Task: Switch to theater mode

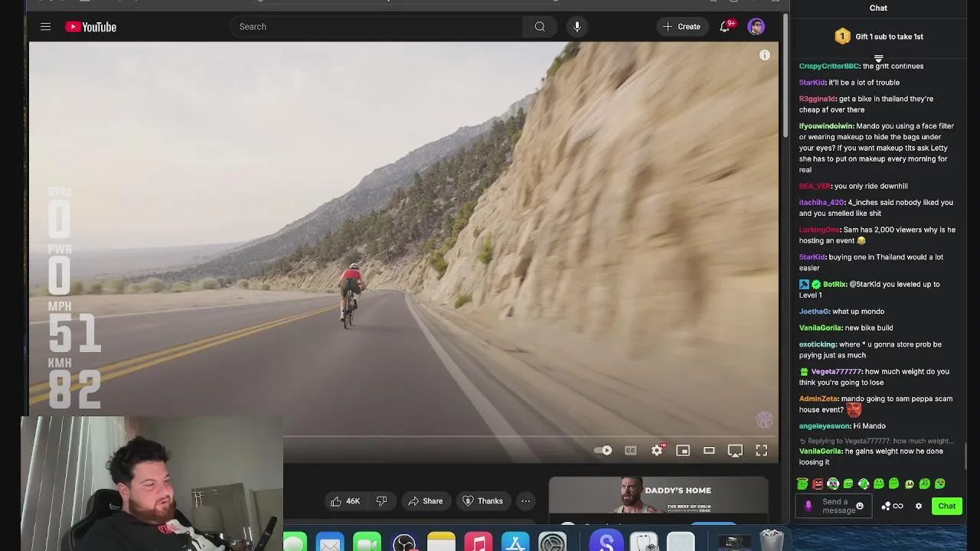Action: coord(709,451)
